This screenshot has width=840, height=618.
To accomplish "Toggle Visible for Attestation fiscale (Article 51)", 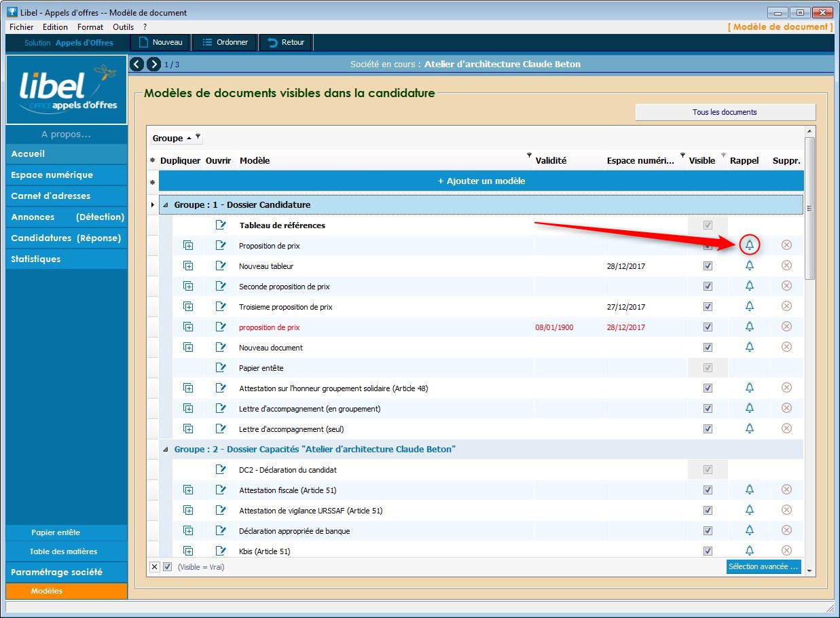I will 708,490.
